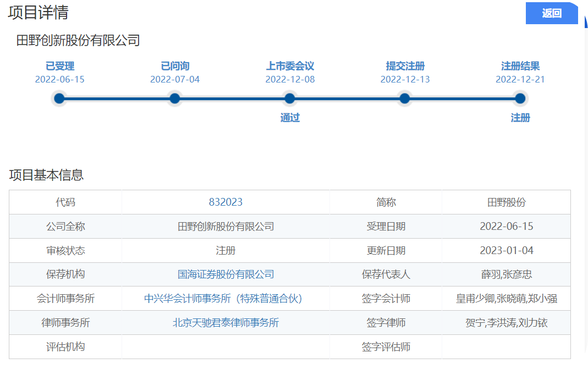Click the 提交注册 stage label
The height and width of the screenshot is (369, 588).
click(x=405, y=66)
